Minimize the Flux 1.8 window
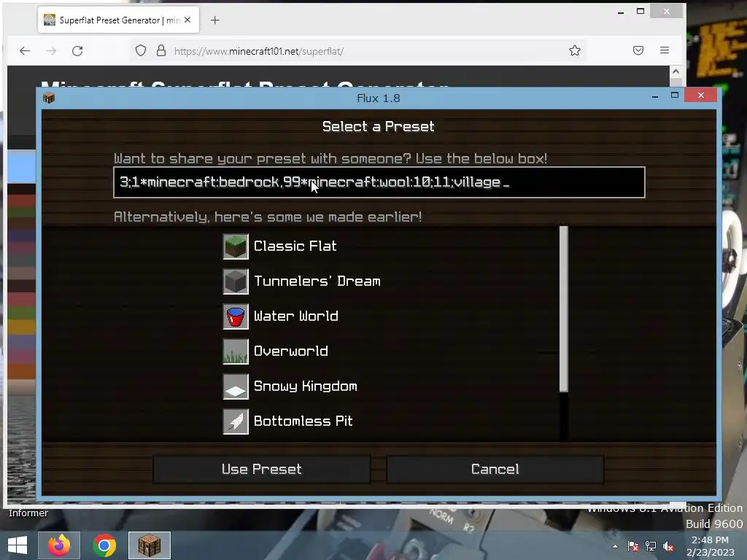747x560 pixels. tap(655, 96)
